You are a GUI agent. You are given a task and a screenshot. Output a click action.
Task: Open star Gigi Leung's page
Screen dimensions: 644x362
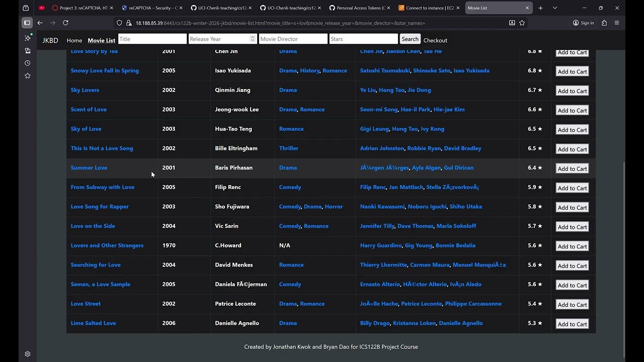tap(374, 129)
